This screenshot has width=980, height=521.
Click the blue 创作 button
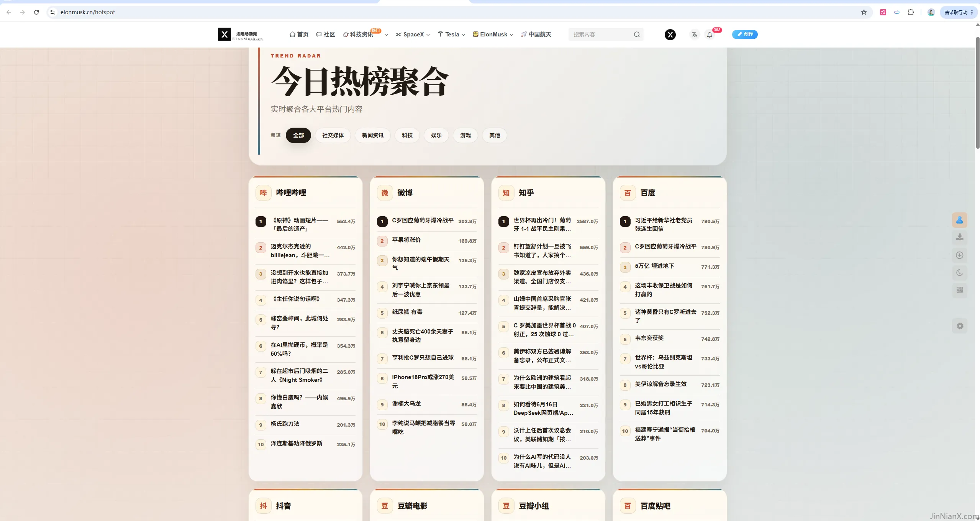745,35
